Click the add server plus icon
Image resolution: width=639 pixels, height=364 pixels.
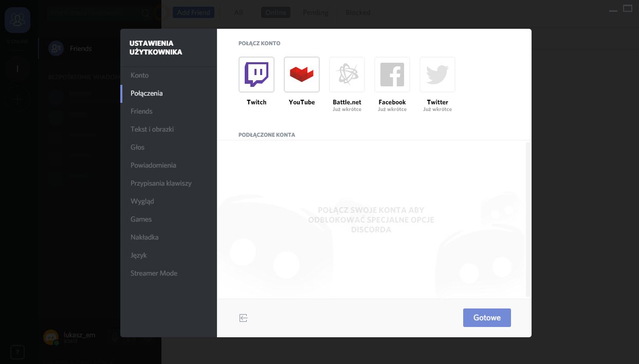pyautogui.click(x=17, y=99)
